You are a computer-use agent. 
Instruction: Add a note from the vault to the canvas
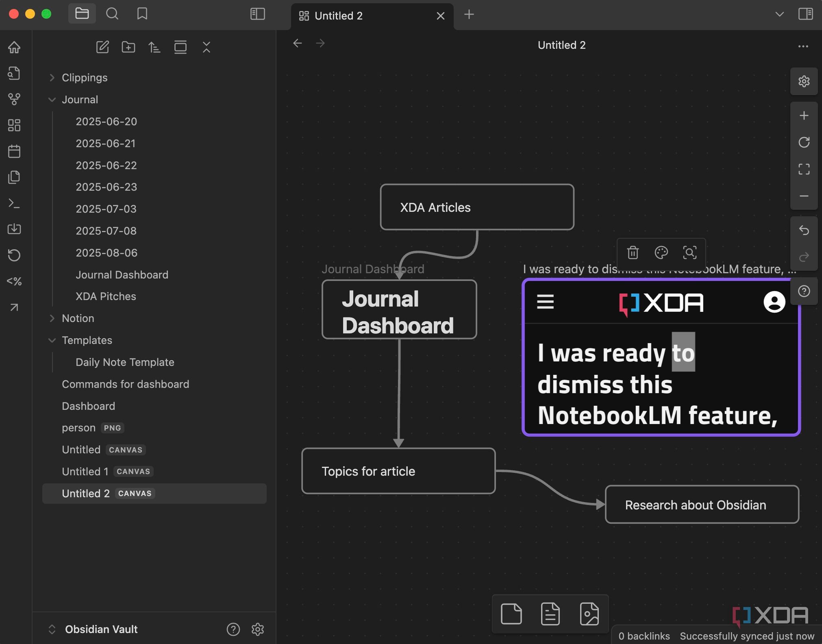(550, 614)
